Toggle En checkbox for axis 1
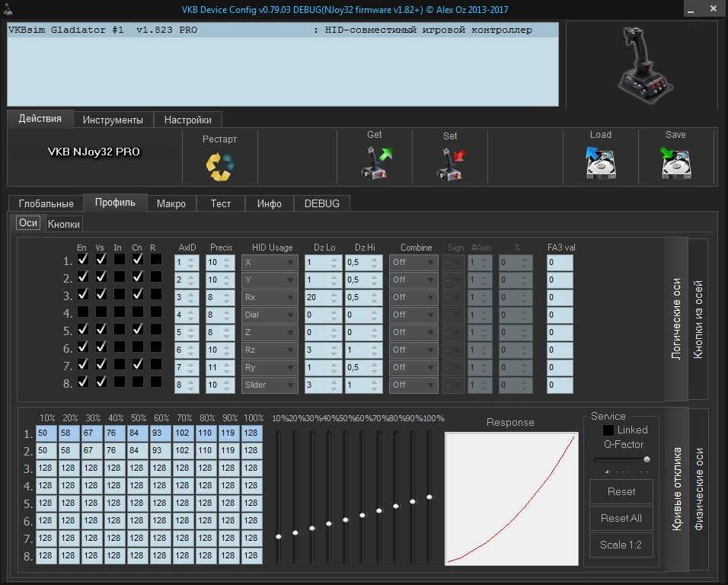This screenshot has width=728, height=585. [83, 259]
